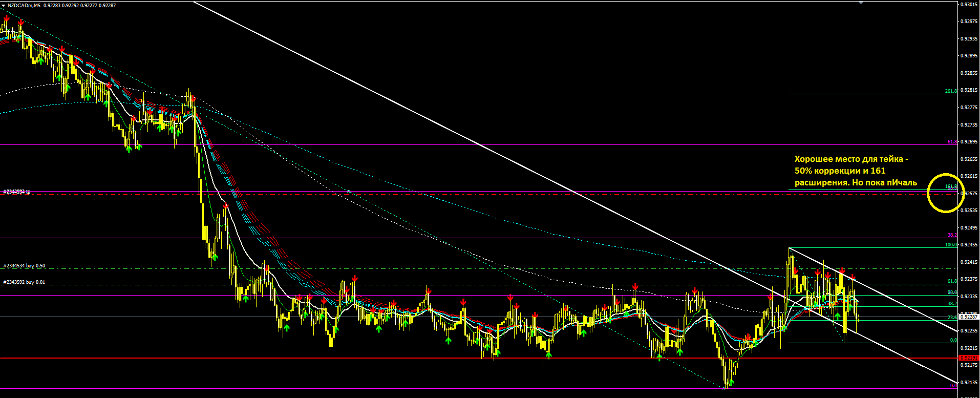
Task: Select the green 38.2 Fibonacci label
Action: coord(952,304)
